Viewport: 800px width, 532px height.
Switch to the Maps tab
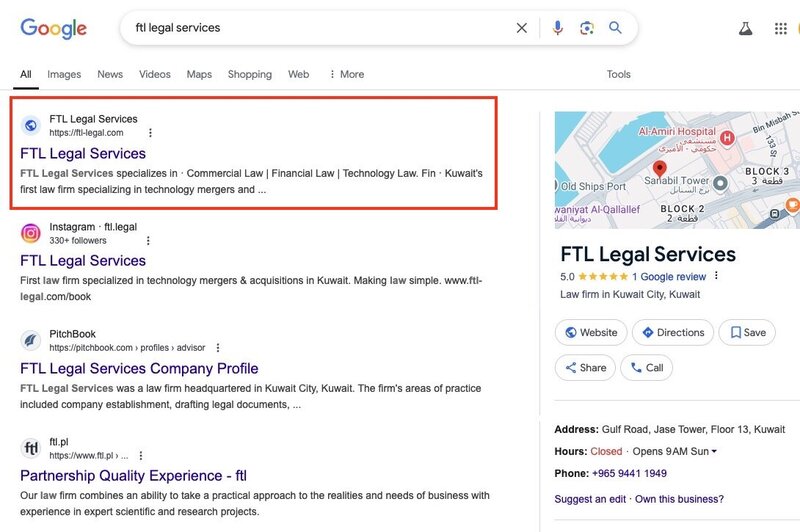point(199,74)
